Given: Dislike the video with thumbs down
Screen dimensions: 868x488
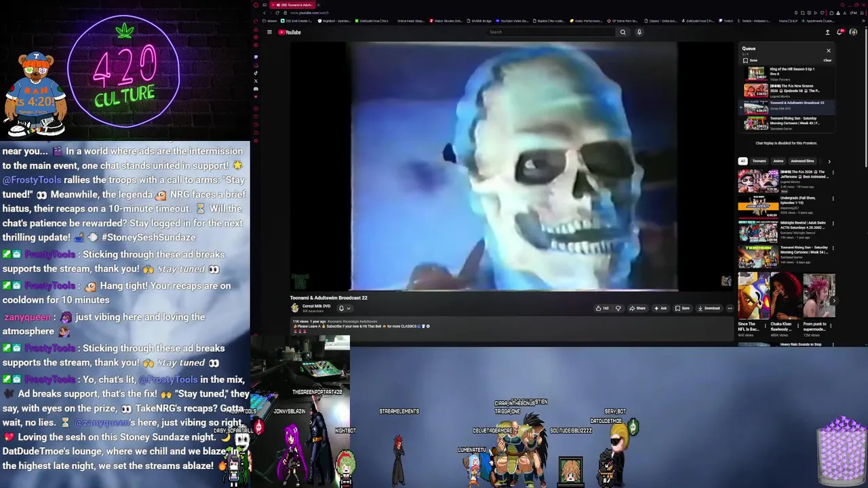Looking at the screenshot, I should click(618, 308).
